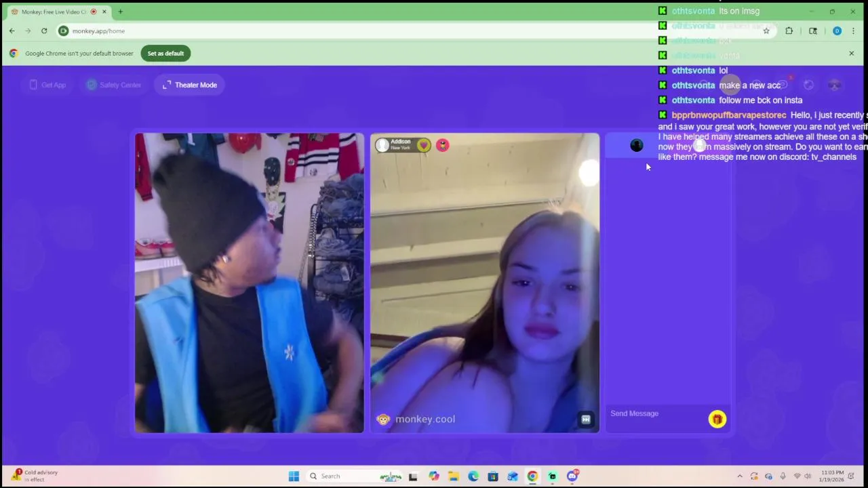868x488 pixels.
Task: Open the Safety Center
Action: (x=113, y=85)
